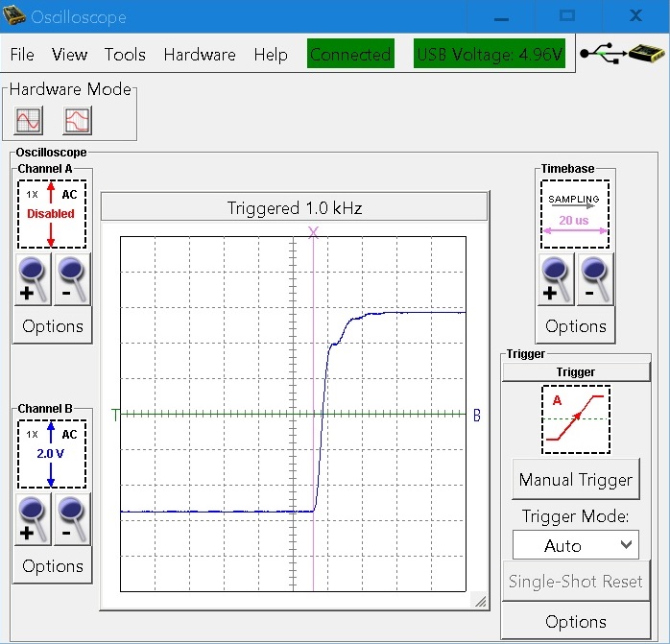Toggle Channel B 2.0 V indicator box
This screenshot has width=670, height=644.
tap(52, 453)
